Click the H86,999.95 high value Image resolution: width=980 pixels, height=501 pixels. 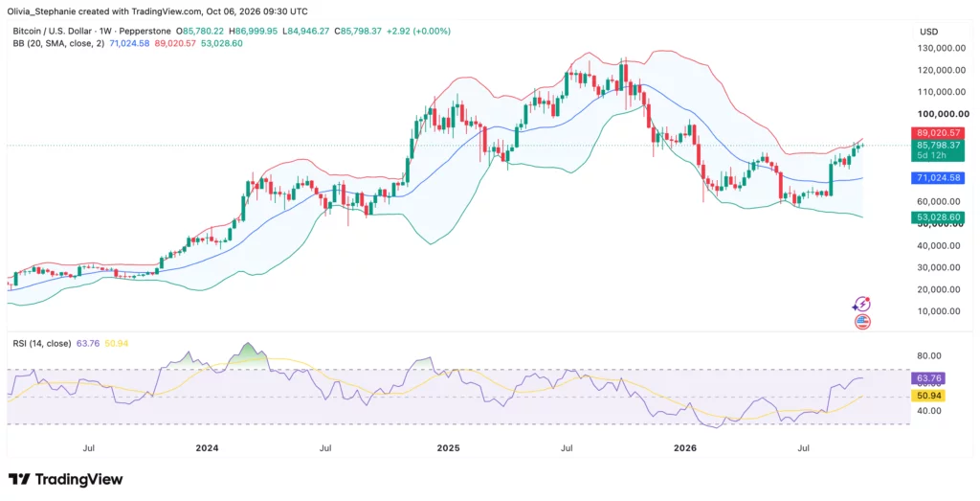(255, 31)
